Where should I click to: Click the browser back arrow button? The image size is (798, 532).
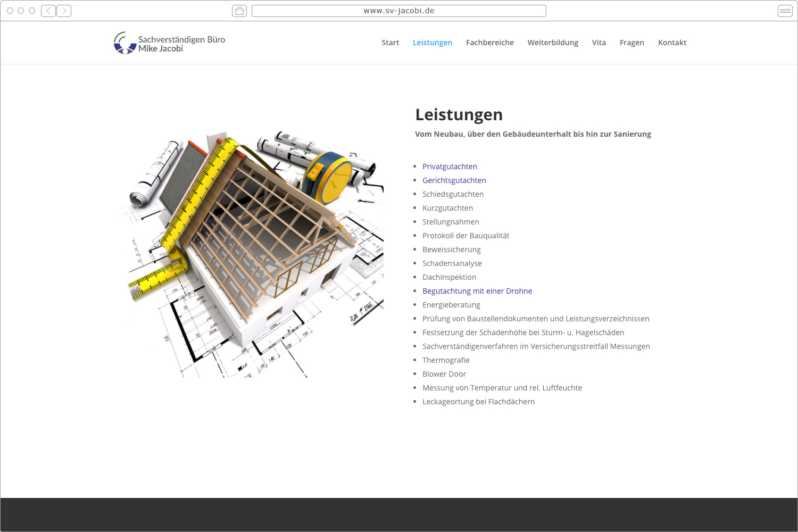(x=48, y=11)
